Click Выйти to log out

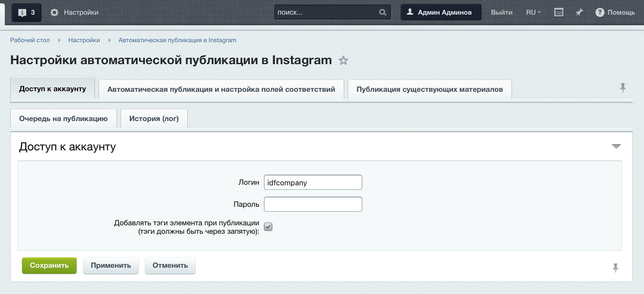click(502, 12)
